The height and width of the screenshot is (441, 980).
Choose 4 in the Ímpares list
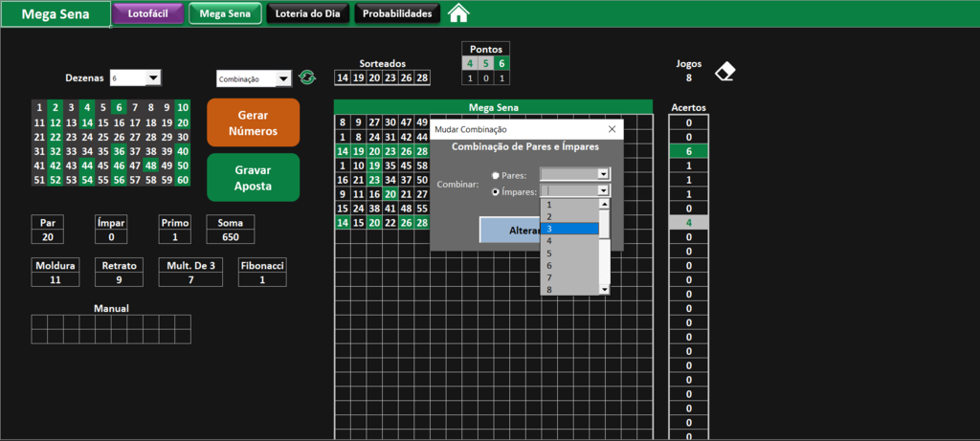569,240
